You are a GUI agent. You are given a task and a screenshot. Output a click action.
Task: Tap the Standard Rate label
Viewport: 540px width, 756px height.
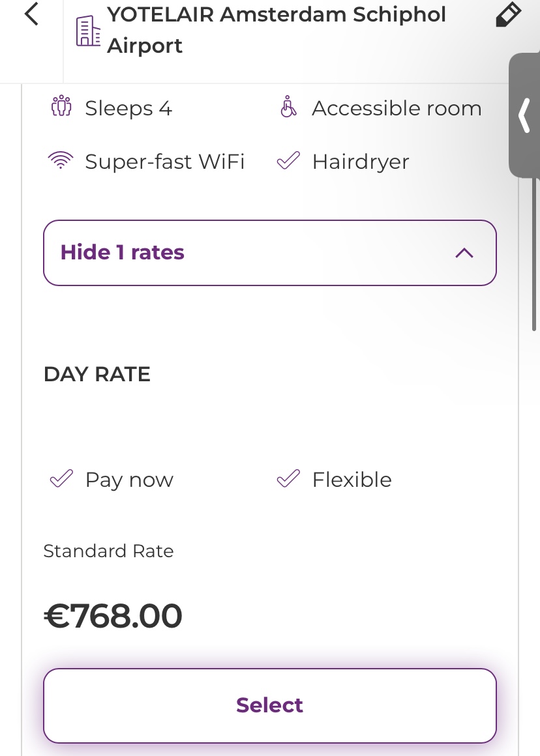(108, 551)
